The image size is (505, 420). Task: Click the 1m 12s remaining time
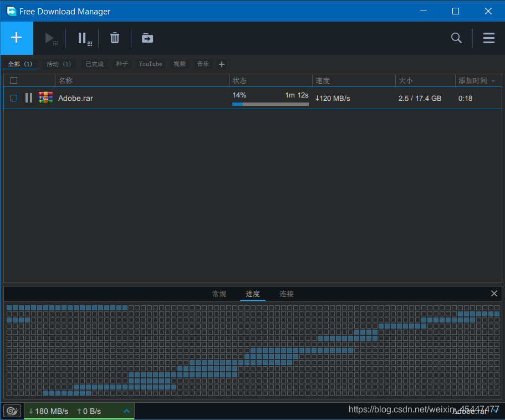297,95
